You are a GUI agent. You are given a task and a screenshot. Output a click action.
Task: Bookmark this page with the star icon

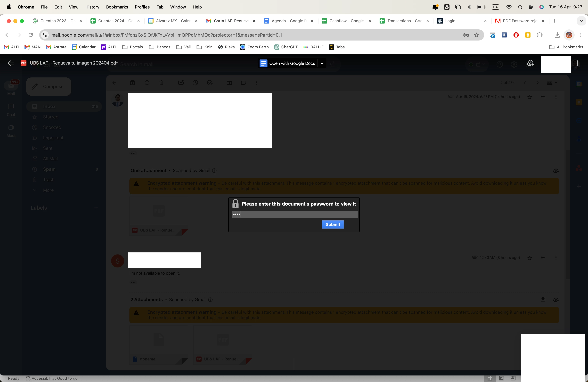[476, 35]
